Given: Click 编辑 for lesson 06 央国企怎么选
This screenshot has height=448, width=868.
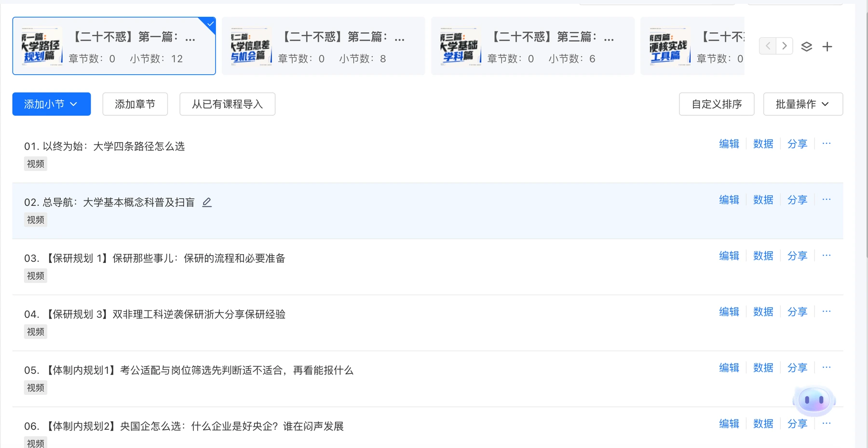Looking at the screenshot, I should (729, 423).
